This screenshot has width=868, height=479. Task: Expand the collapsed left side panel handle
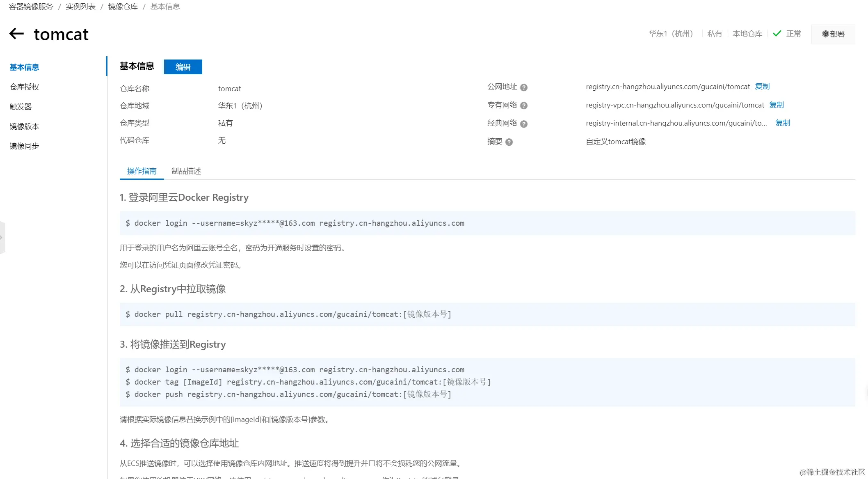pos(2,238)
